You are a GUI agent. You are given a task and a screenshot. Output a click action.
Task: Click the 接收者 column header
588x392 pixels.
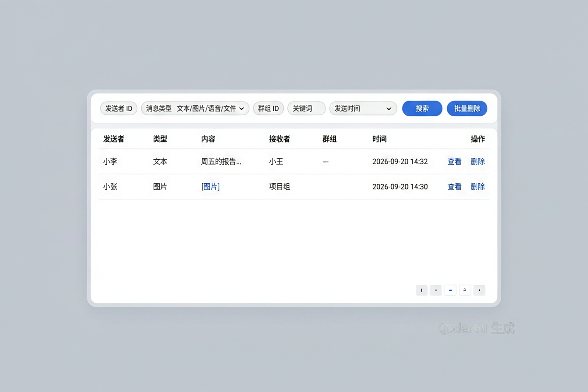point(279,139)
